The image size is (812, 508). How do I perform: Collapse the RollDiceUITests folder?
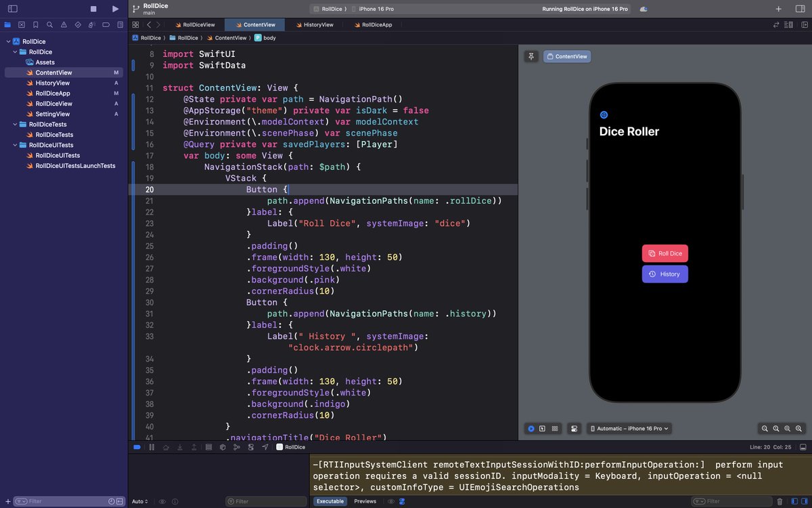click(14, 145)
